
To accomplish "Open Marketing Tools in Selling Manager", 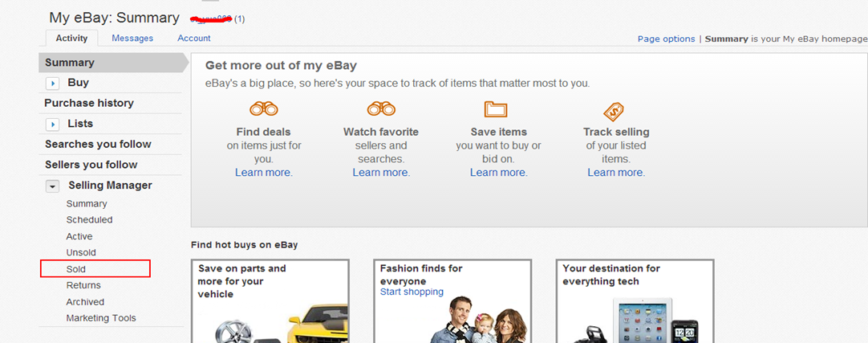I will (x=101, y=318).
